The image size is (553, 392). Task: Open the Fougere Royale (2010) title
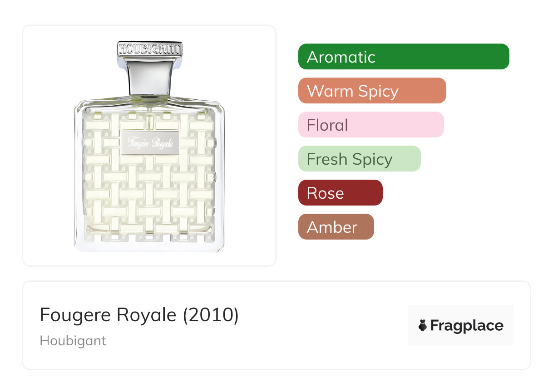[x=139, y=315]
